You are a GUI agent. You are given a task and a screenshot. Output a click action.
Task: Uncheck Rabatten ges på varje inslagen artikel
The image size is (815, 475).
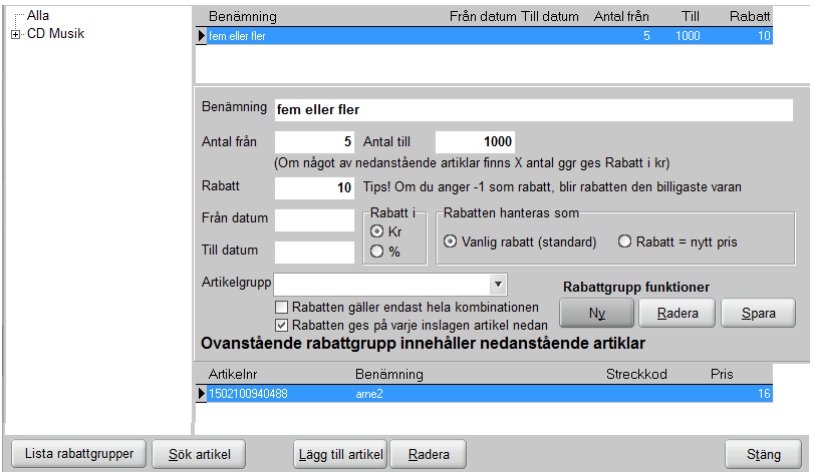pos(282,325)
